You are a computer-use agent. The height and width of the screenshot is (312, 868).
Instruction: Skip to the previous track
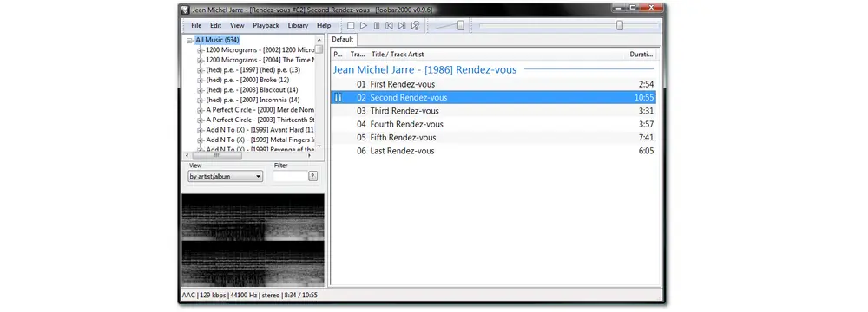[389, 25]
